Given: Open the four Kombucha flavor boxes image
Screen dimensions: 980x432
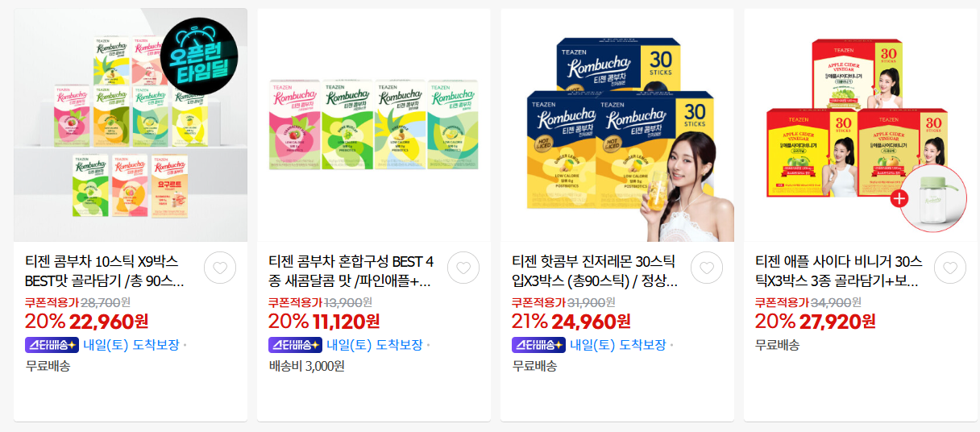Looking at the screenshot, I should pyautogui.click(x=374, y=125).
